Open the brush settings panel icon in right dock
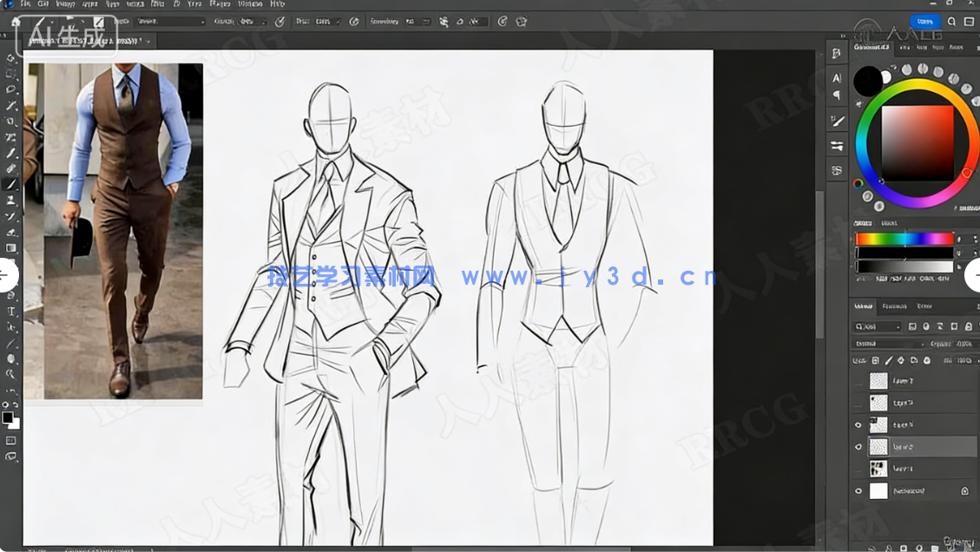This screenshot has width=980, height=552. pos(837,121)
